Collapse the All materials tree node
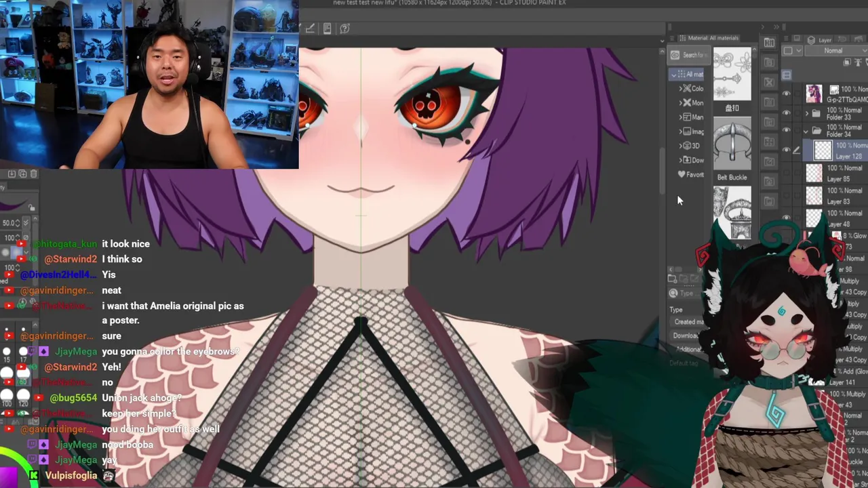The image size is (868, 488). (x=675, y=75)
